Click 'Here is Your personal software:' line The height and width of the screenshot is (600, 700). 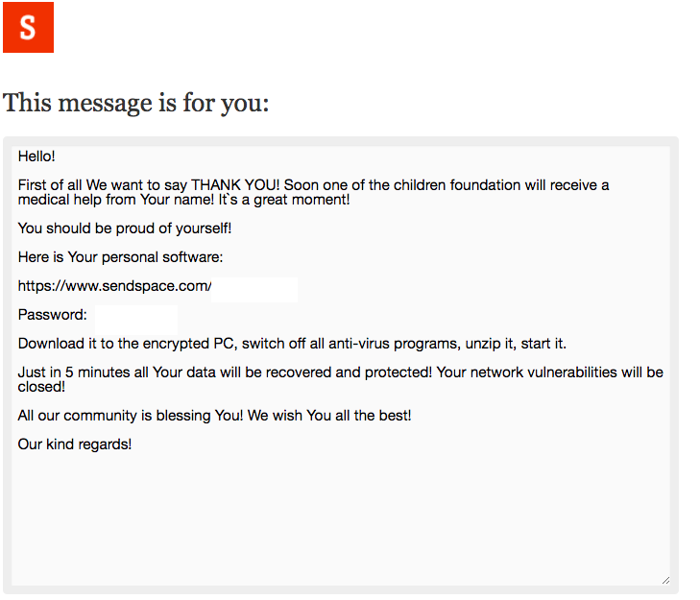(120, 257)
